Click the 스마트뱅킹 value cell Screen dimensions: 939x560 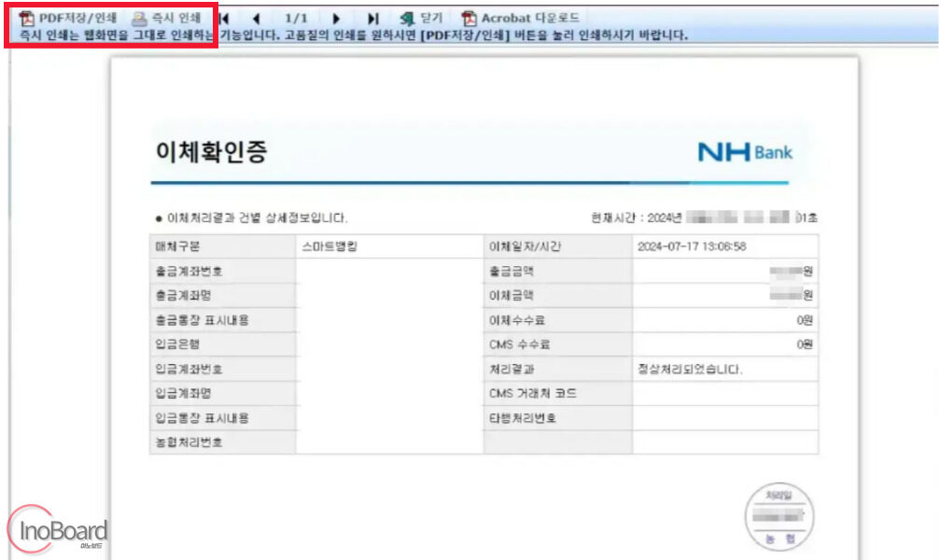coord(389,246)
